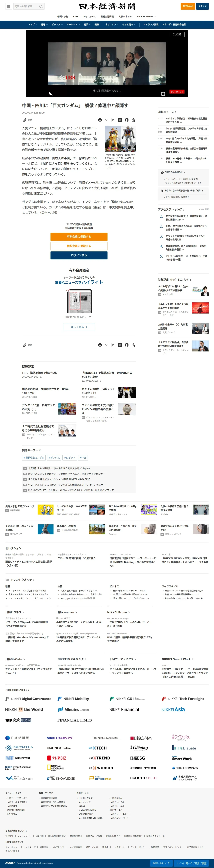
Task: Expand the 速報 navigation dropdown
Action: [44, 25]
